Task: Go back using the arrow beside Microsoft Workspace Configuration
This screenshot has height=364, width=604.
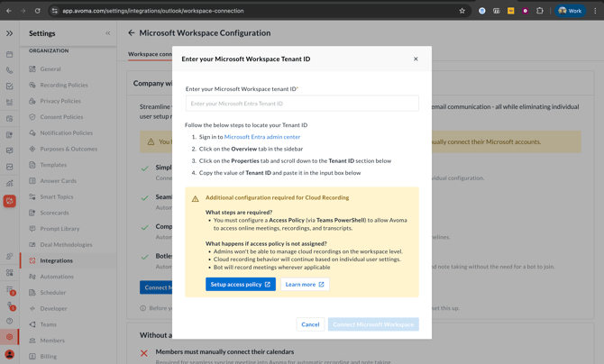Action: pos(132,32)
